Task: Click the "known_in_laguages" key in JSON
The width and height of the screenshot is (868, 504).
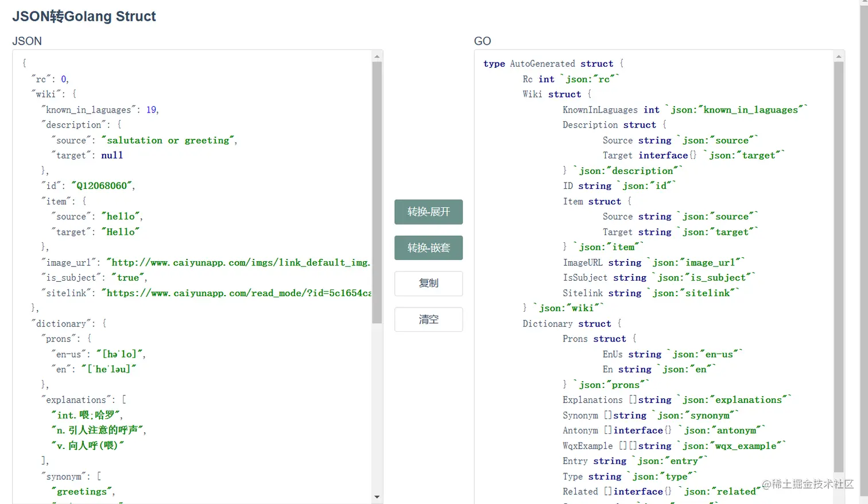Action: coord(89,110)
